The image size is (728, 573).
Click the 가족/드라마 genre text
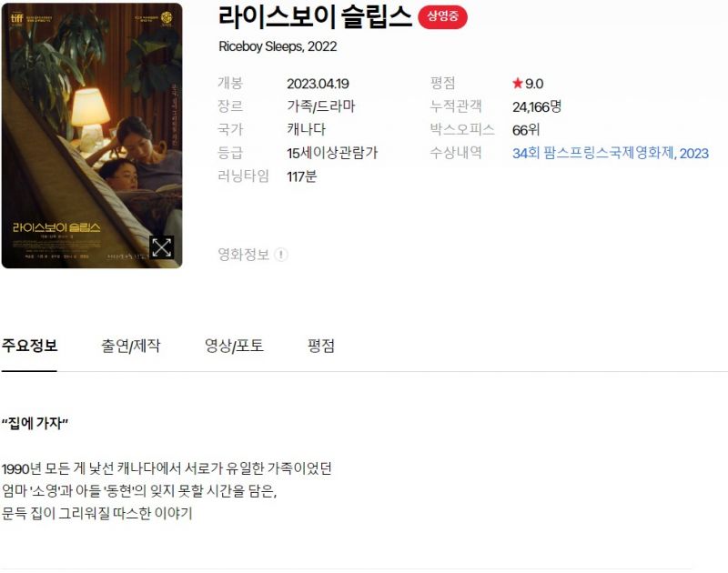(x=321, y=106)
